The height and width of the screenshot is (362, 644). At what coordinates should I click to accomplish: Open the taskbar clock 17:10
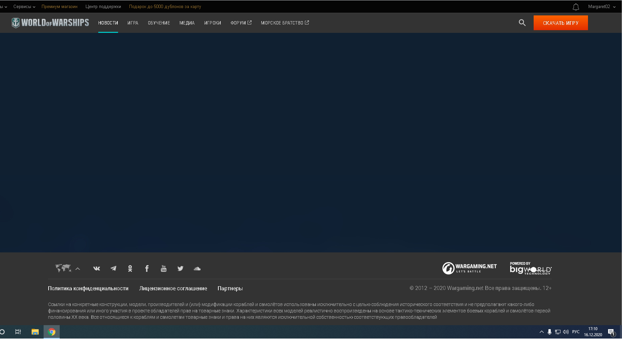point(593,332)
